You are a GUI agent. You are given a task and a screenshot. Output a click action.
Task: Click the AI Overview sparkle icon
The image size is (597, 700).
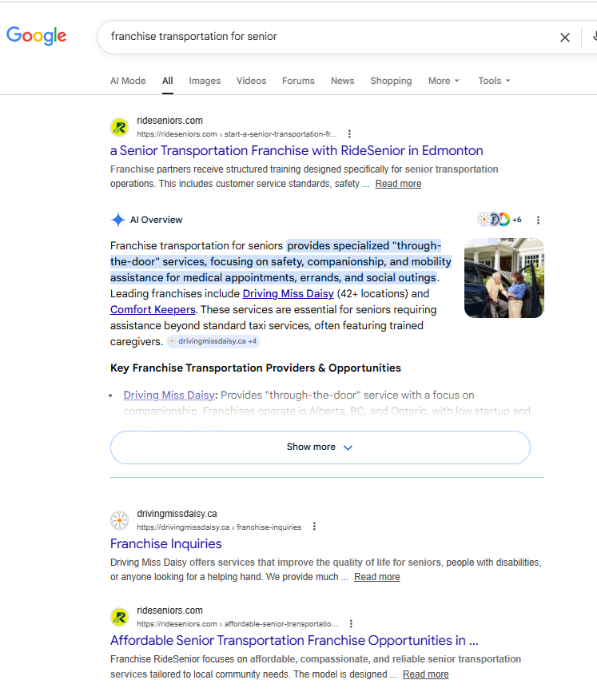click(118, 220)
